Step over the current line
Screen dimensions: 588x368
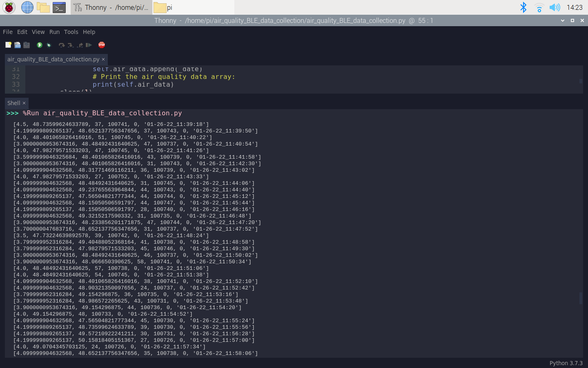[62, 45]
